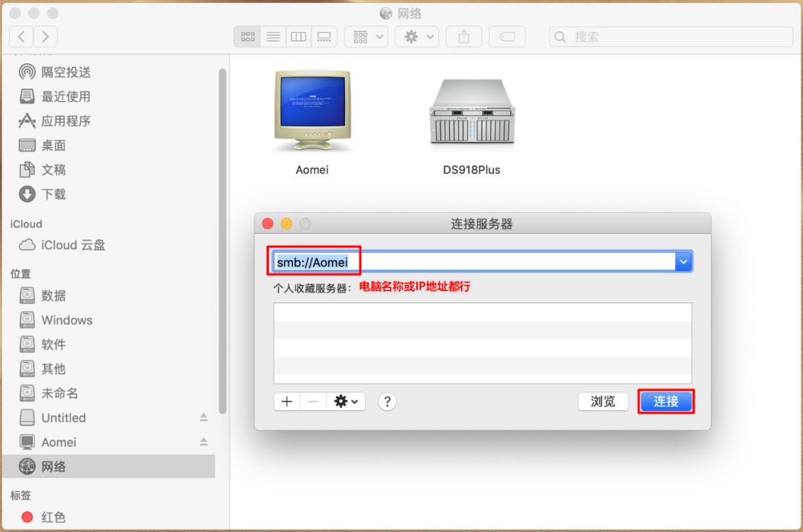The image size is (803, 532).
Task: Select the 数据 volume in sidebar
Action: [109, 295]
